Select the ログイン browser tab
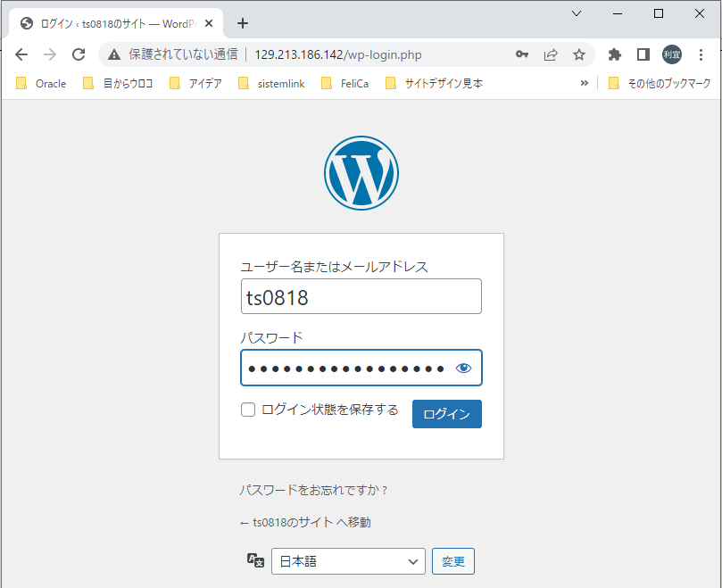The image size is (722, 588). pyautogui.click(x=116, y=23)
